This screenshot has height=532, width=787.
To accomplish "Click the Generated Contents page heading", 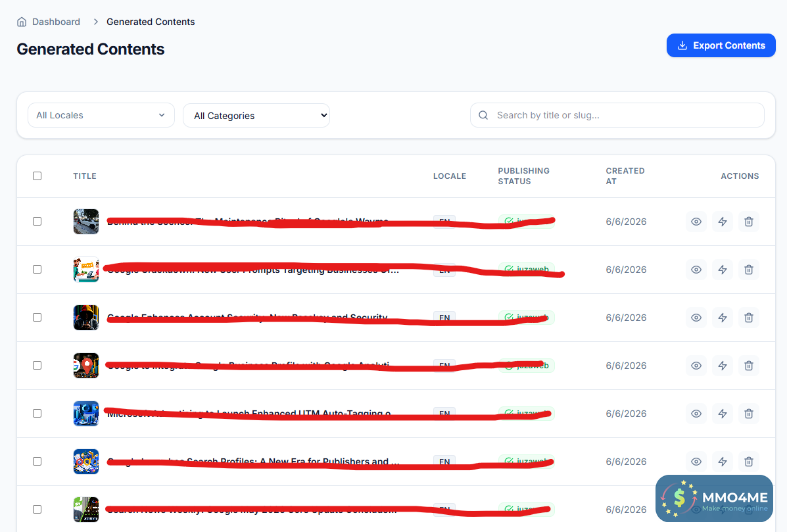I will (90, 49).
